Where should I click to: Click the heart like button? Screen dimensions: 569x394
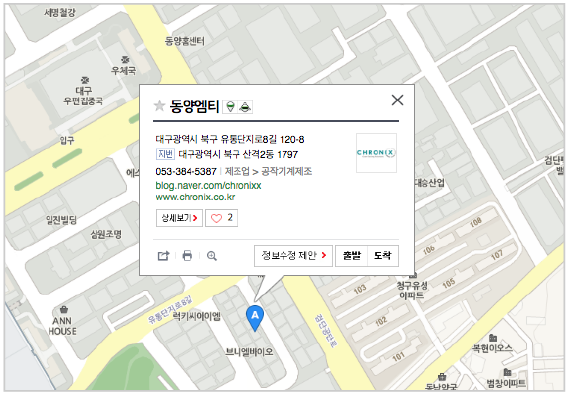coord(221,218)
